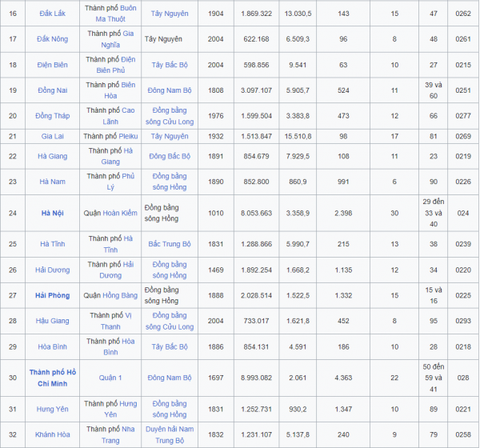This screenshot has height=448, width=480.
Task: Open the bold Hải Phòng link
Action: click(x=52, y=295)
